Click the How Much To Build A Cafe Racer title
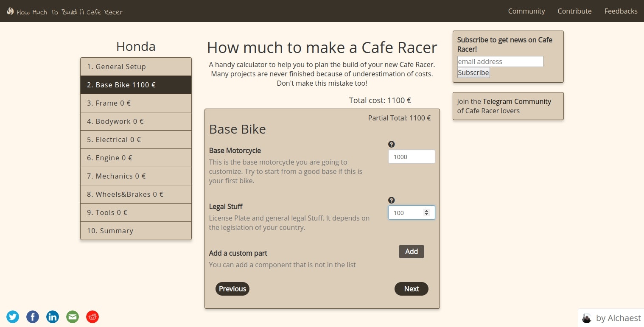Image resolution: width=644 pixels, height=327 pixels. [x=70, y=12]
